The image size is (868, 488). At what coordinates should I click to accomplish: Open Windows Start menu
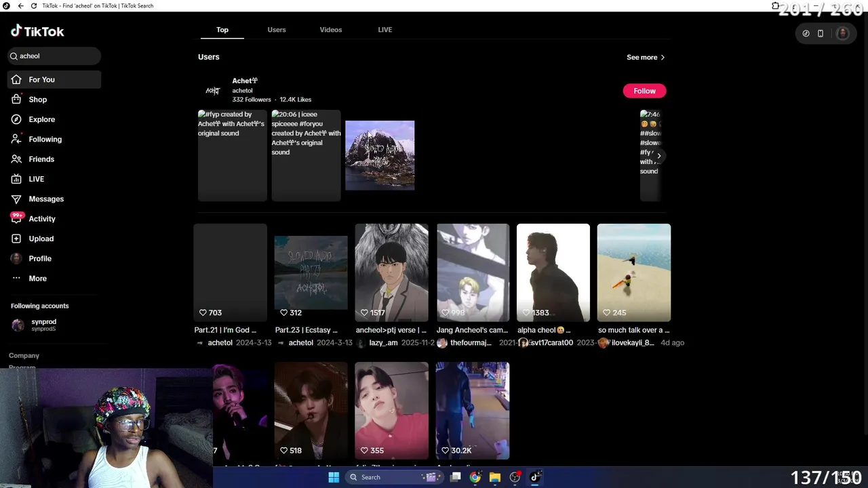click(x=334, y=477)
